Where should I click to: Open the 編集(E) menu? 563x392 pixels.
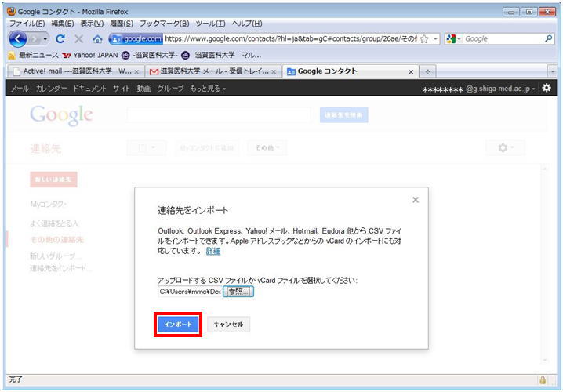coord(63,24)
